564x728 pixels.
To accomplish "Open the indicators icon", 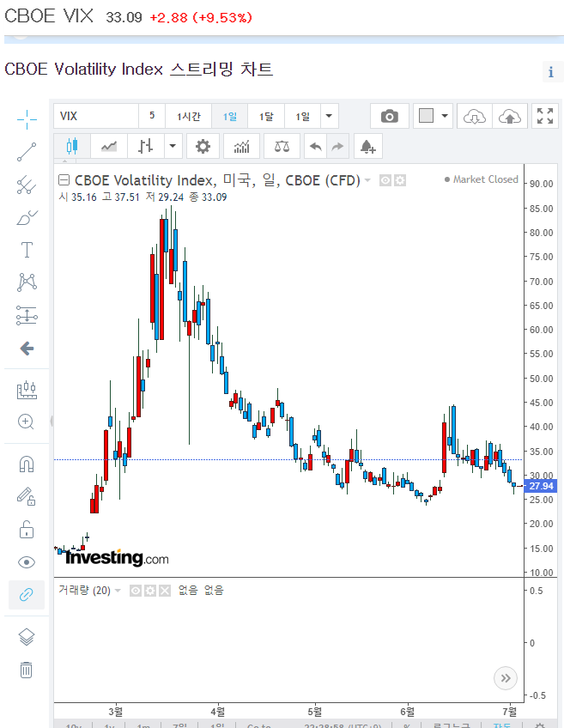I will pyautogui.click(x=241, y=146).
